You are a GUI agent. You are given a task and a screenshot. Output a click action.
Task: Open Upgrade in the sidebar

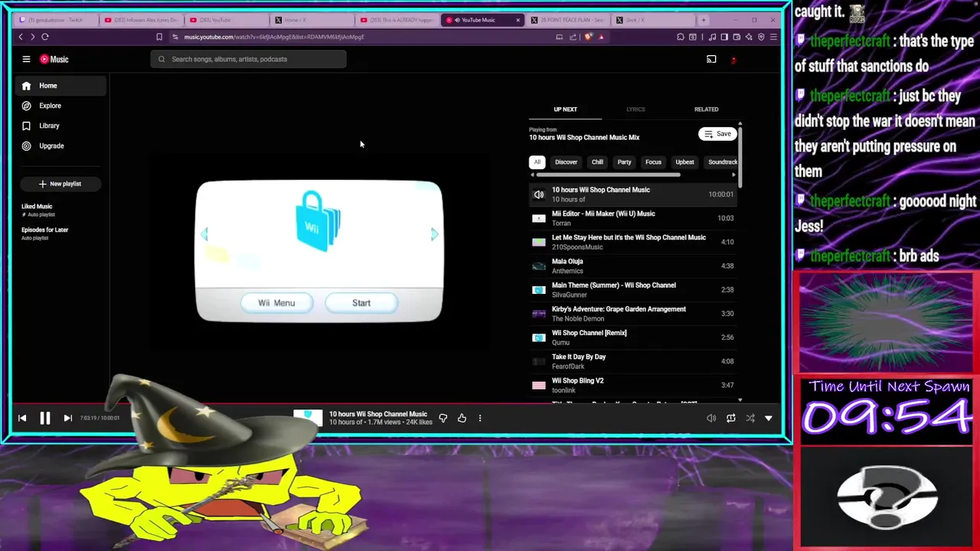(62, 145)
